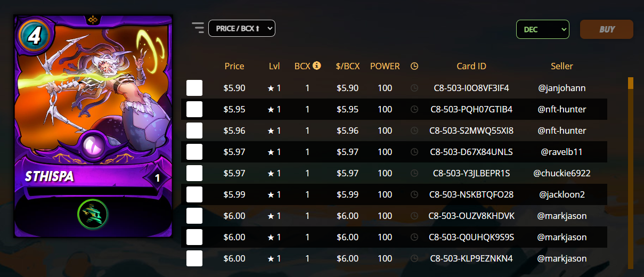Screen dimensions: 644x277
Task: Click the BUY button
Action: coord(607,29)
